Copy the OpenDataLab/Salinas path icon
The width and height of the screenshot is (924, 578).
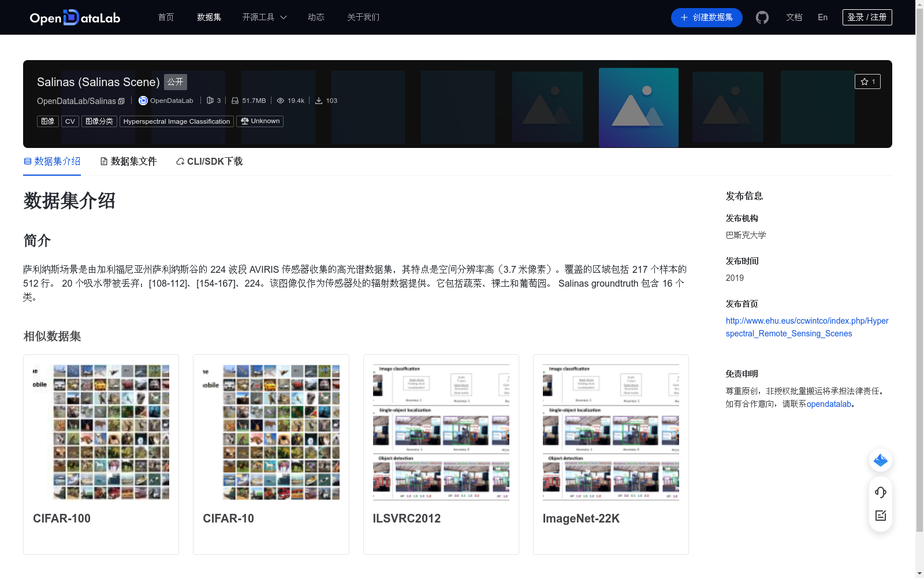pos(121,101)
